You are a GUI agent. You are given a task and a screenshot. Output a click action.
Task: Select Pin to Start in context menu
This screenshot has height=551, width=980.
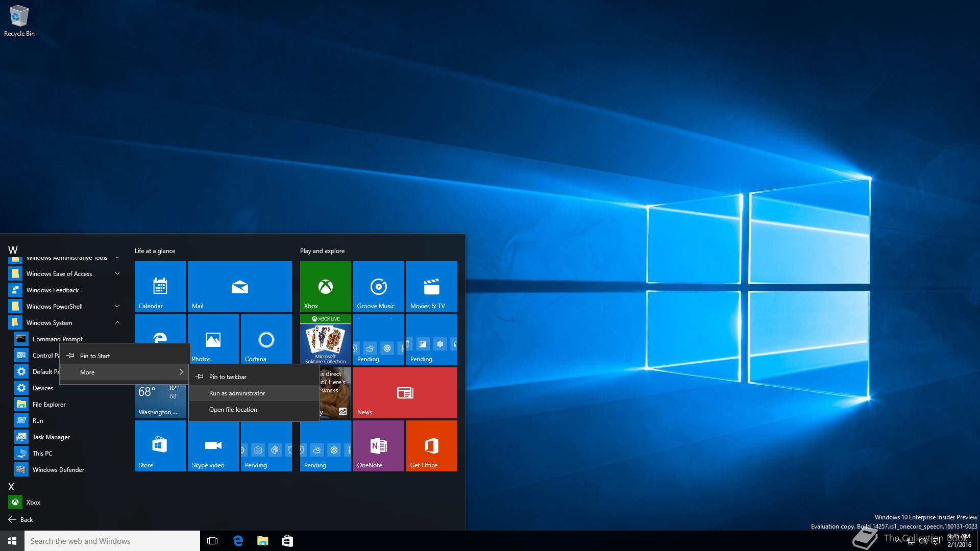[x=125, y=356]
